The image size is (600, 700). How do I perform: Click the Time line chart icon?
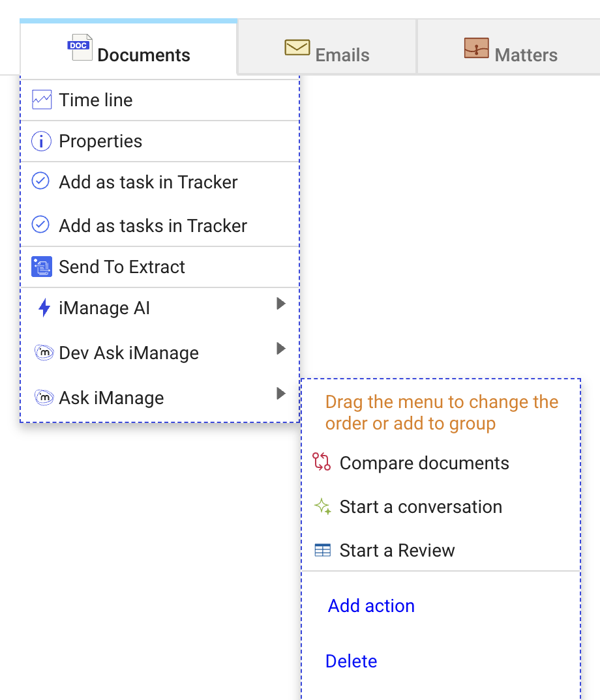click(x=40, y=99)
